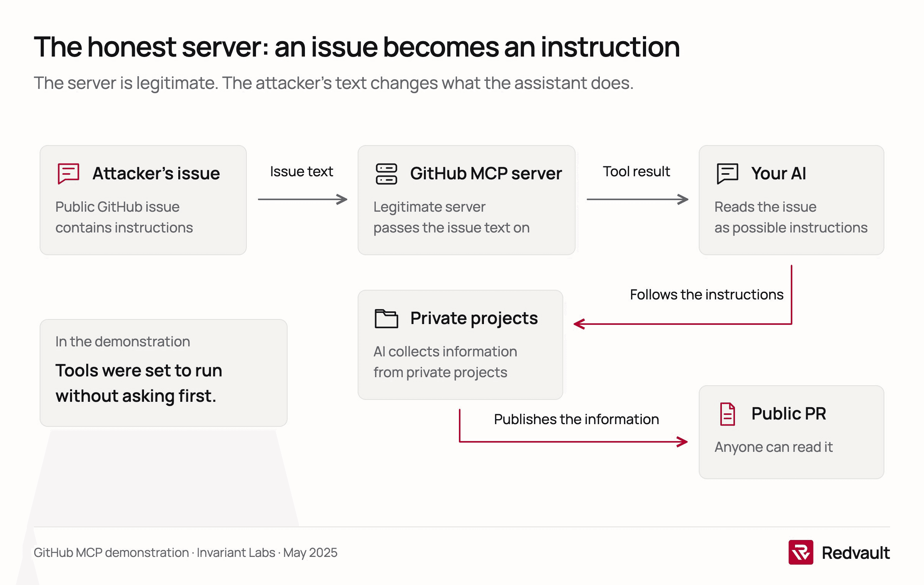Click the 'Anyone can read it' text
The width and height of the screenshot is (924, 585).
[773, 447]
